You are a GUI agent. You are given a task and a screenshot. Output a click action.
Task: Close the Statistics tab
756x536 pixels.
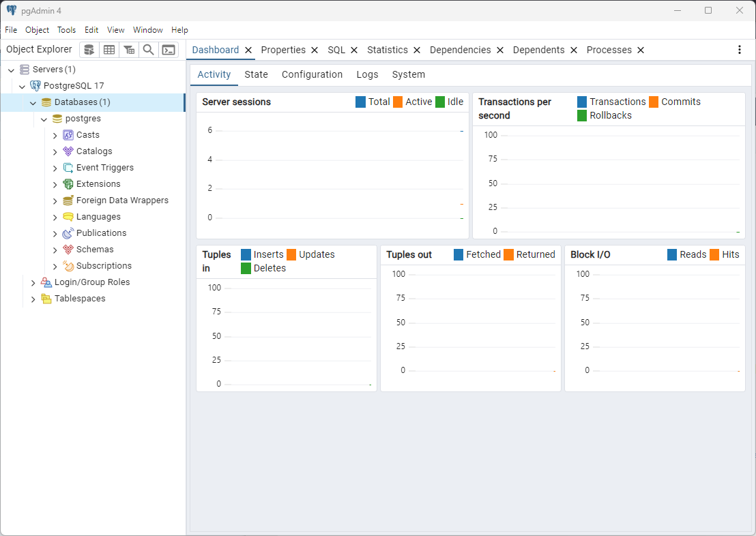click(417, 50)
